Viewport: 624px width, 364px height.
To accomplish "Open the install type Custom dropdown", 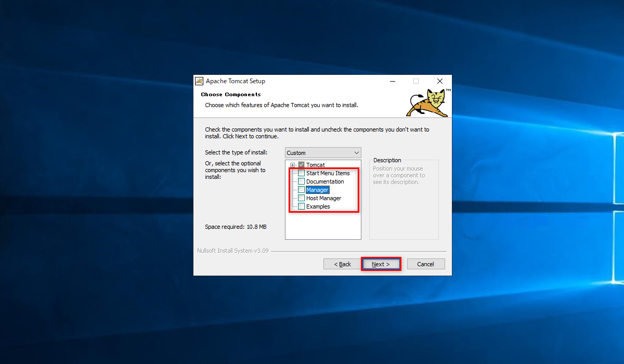I will 323,153.
